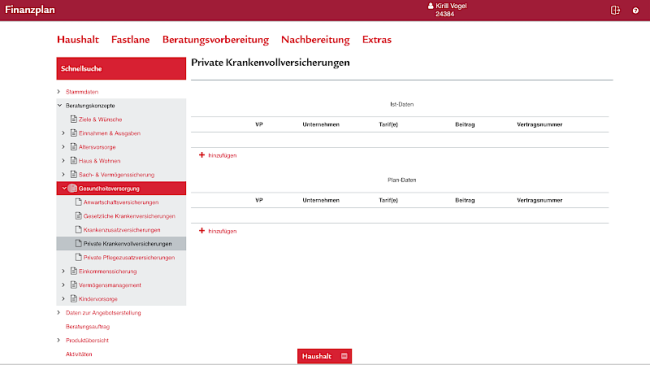650x365 pixels.
Task: Click page icon beside Anwartschaftsversicherungen
Action: (x=78, y=202)
